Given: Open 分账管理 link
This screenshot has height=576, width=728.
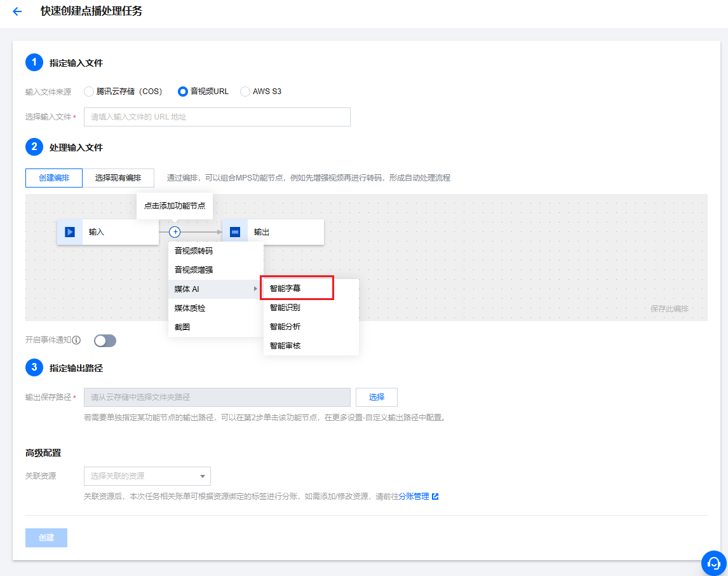Looking at the screenshot, I should click(x=414, y=497).
